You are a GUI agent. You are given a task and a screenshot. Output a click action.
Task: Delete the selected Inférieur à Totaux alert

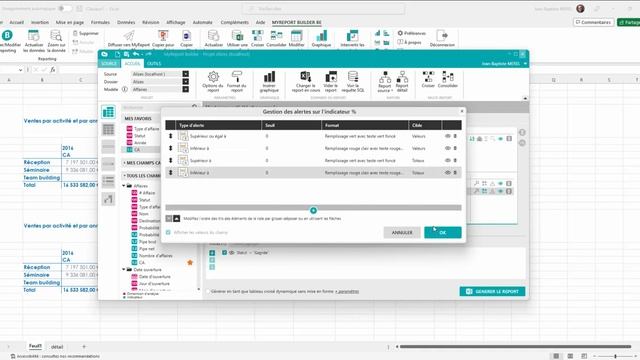point(455,173)
